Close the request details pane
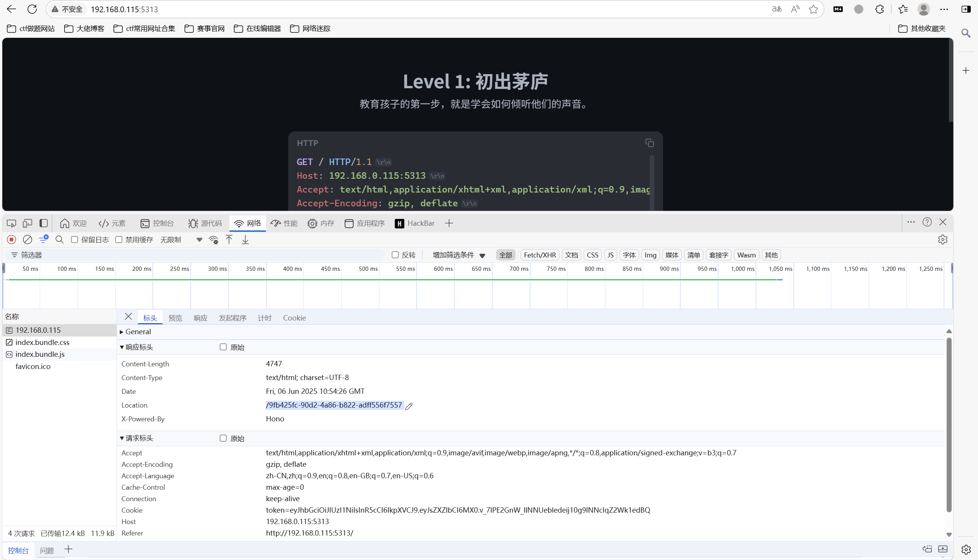Viewport: 978px width, 560px height. point(128,317)
